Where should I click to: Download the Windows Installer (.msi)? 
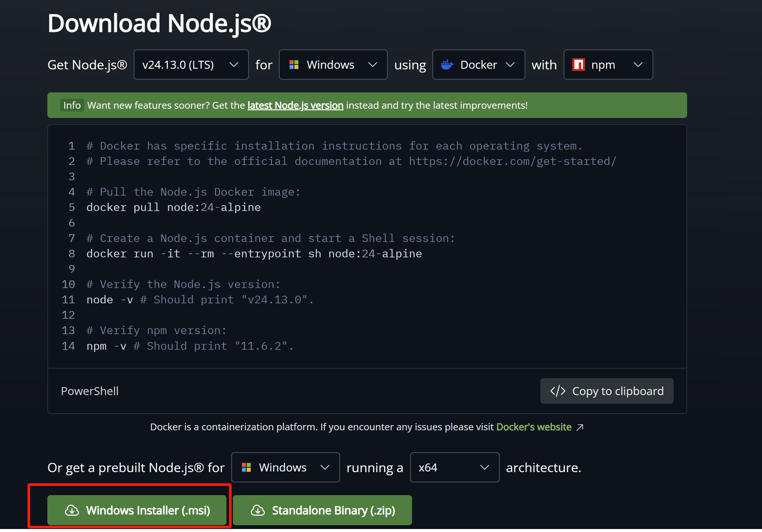coord(137,510)
